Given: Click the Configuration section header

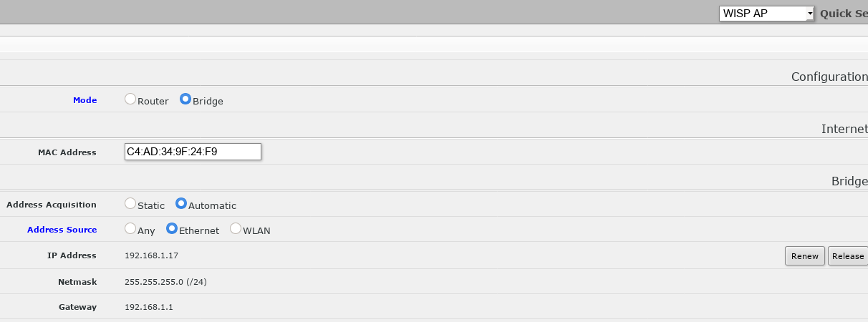Looking at the screenshot, I should tap(829, 77).
